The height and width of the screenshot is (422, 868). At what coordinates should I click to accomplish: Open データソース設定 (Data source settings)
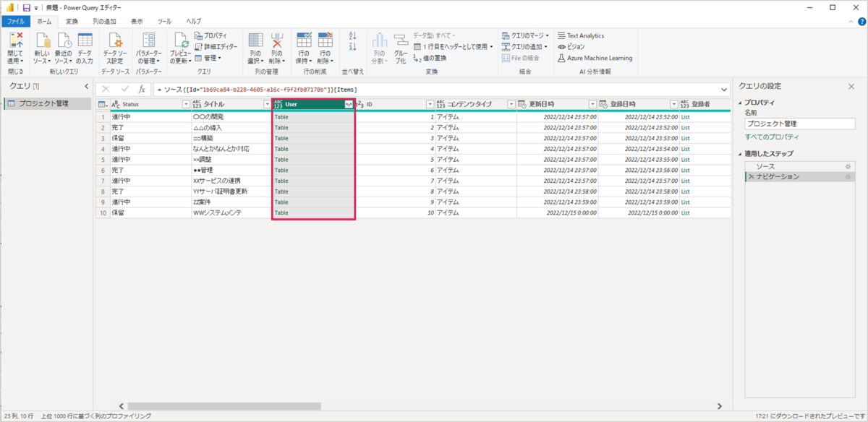114,48
